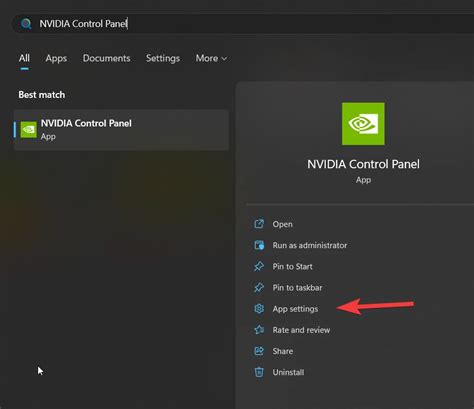Select the All tab
Image resolution: width=474 pixels, height=409 pixels.
24,58
